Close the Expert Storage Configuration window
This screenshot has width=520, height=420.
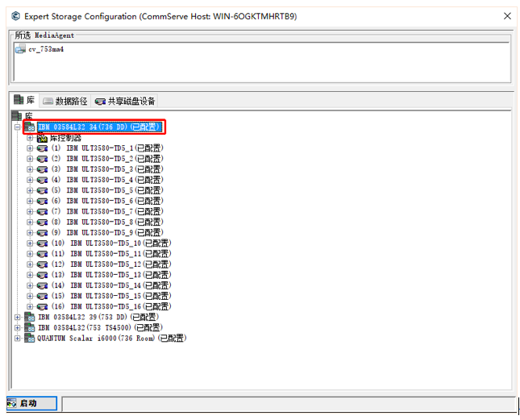(x=507, y=16)
